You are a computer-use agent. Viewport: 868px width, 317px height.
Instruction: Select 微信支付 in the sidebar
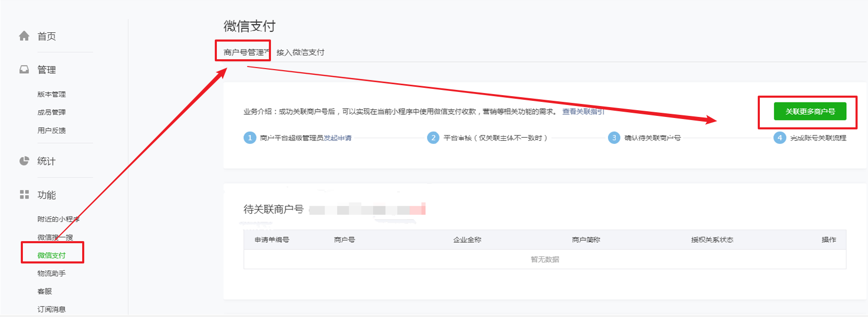point(51,255)
